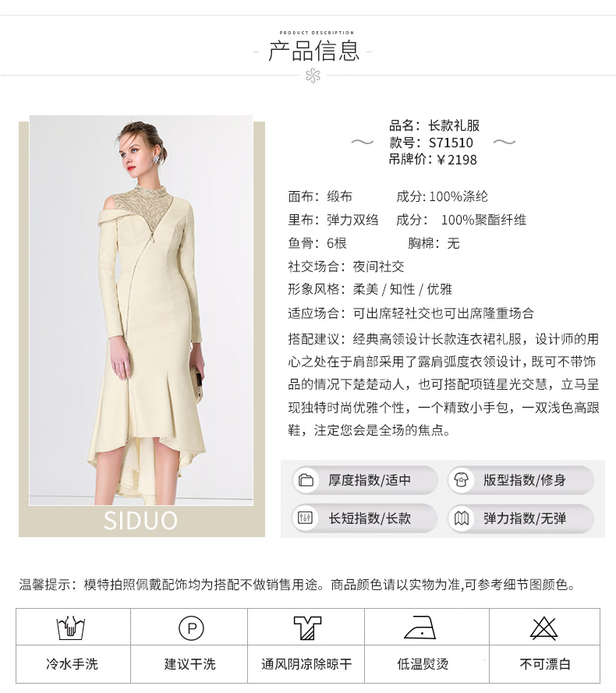Image resolution: width=616 pixels, height=693 pixels.
Task: Click the 冷水手洗 care label
Action: tap(72, 664)
